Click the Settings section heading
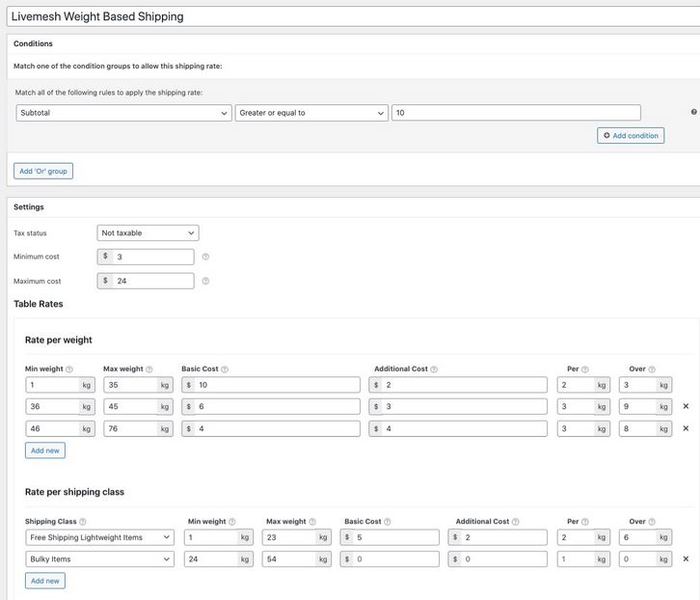This screenshot has height=600, width=700. [x=29, y=206]
